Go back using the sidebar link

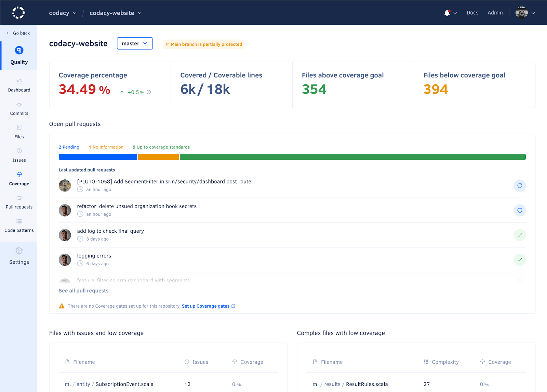pos(18,33)
